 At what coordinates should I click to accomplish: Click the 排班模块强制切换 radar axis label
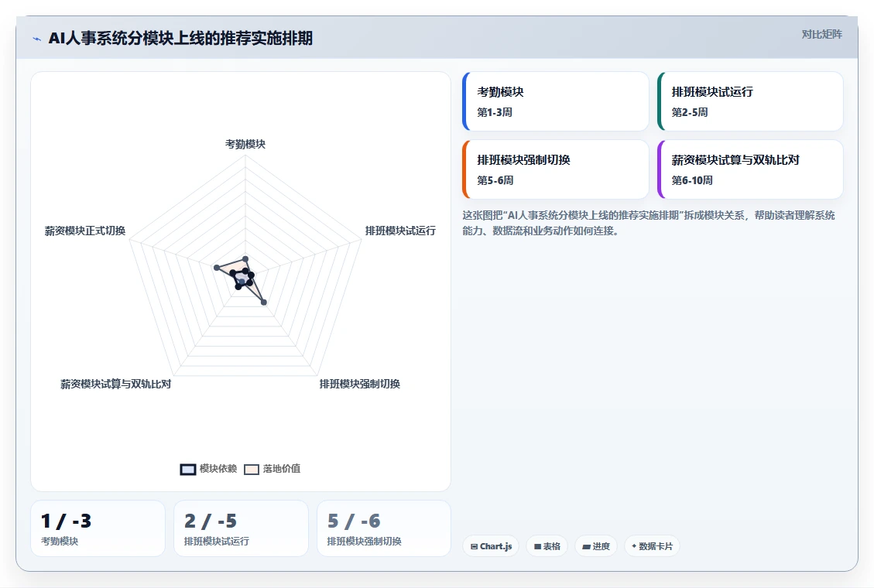pyautogui.click(x=359, y=384)
